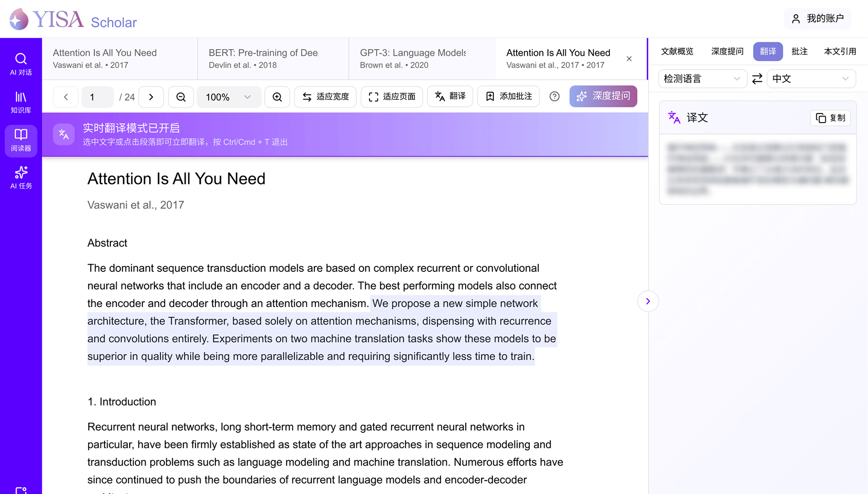Screen dimensions: 868x494
Task: Open AI 任务 sparkle icon
Action: (21, 178)
